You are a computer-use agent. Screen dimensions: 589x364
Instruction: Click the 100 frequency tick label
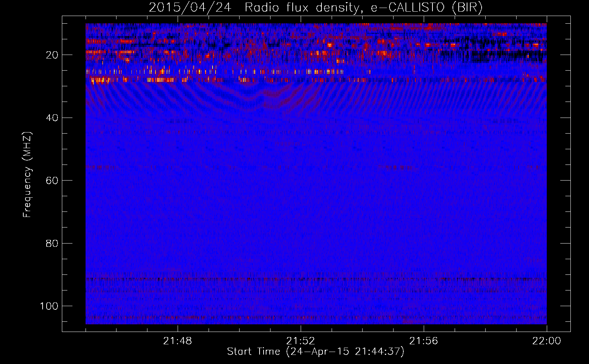pyautogui.click(x=49, y=306)
